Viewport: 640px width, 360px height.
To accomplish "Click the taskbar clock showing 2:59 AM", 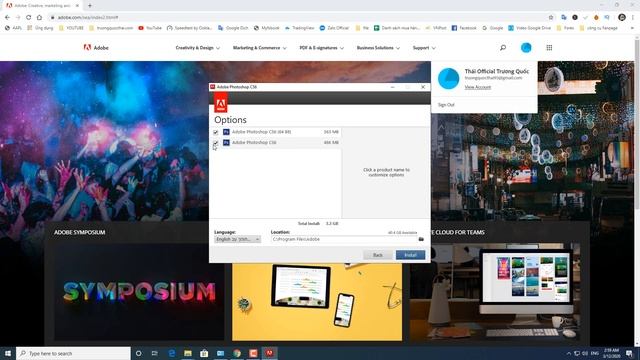I will click(x=611, y=353).
